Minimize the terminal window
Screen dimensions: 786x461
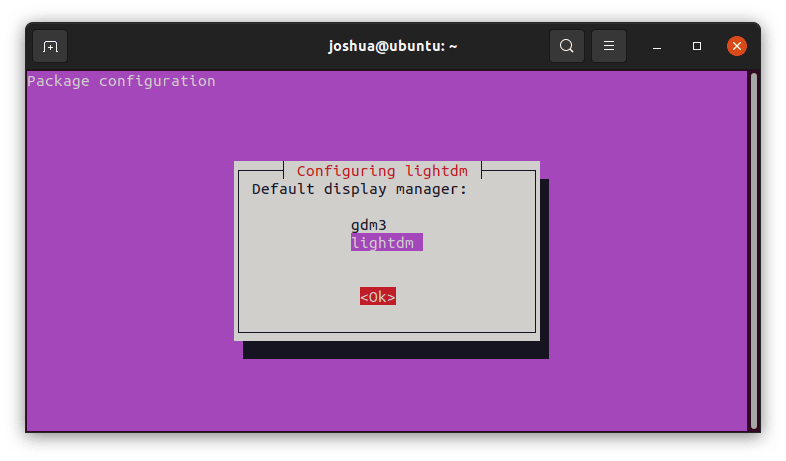tap(657, 46)
